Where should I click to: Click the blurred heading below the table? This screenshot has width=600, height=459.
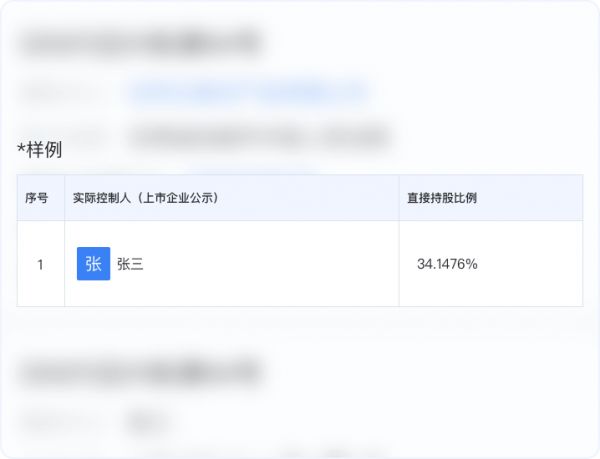click(x=142, y=371)
